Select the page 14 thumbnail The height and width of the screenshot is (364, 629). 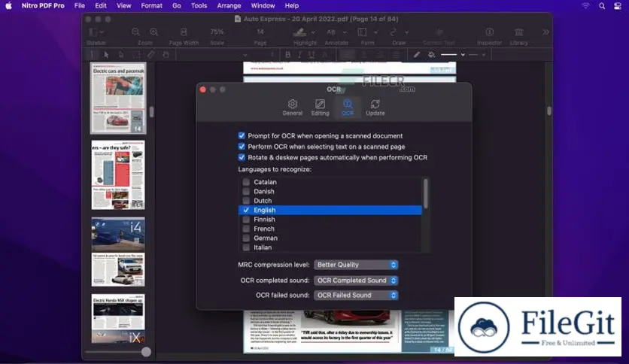pyautogui.click(x=118, y=99)
